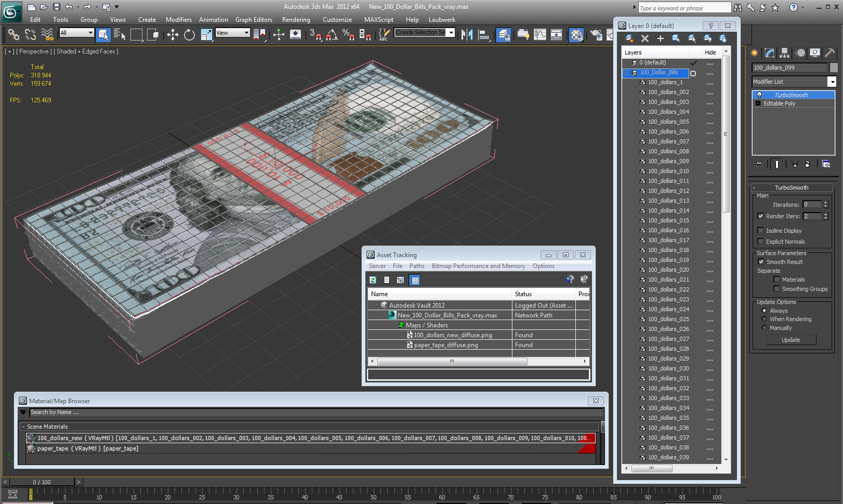This screenshot has width=843, height=504.
Task: Collapse the TurboSmooth rollout
Action: tap(792, 188)
